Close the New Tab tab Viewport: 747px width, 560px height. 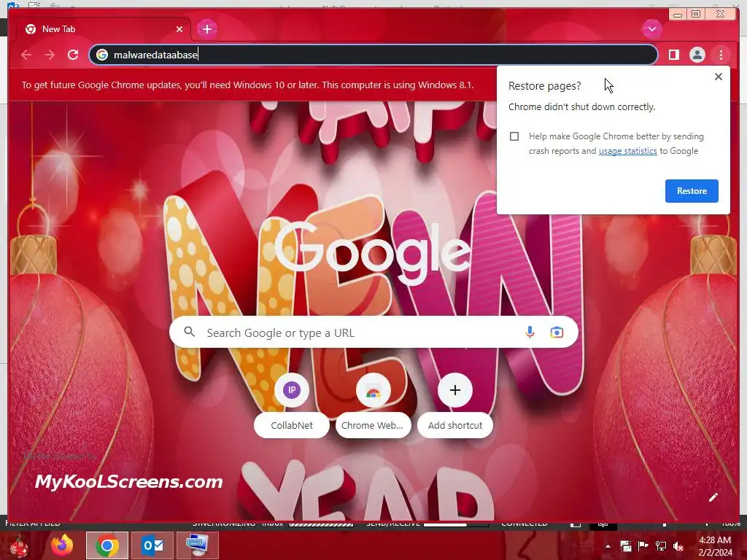(x=179, y=29)
